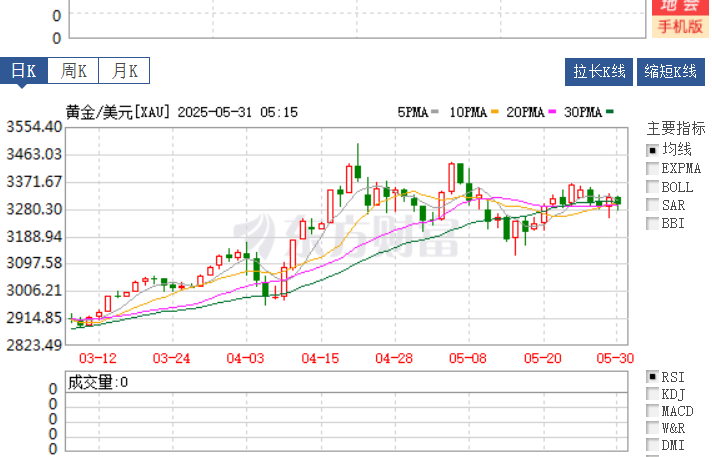Select the MACD sub-indicator option
This screenshot has height=457, width=712.
(x=653, y=411)
